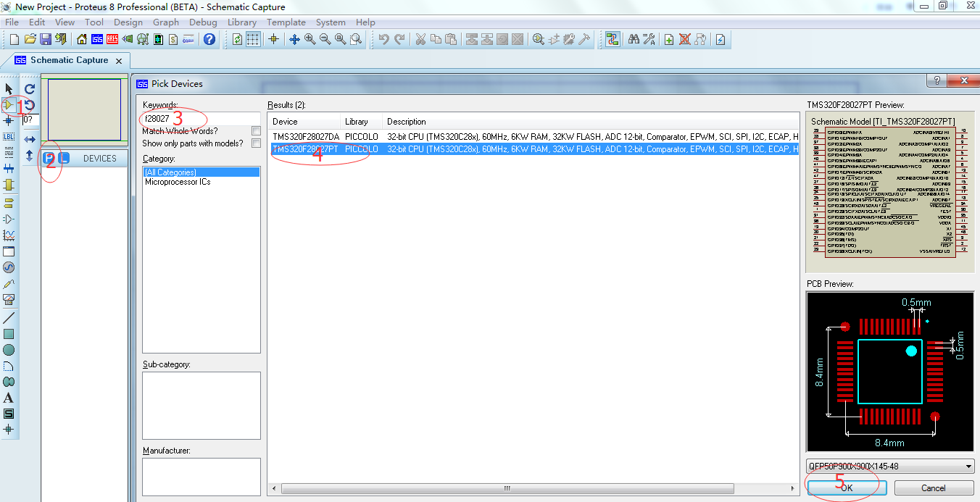980x502 pixels.
Task: Click the 'L' library manager button
Action: 63,158
